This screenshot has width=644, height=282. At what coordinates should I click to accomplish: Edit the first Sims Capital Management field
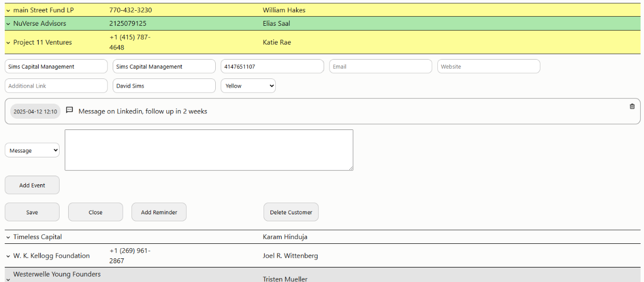click(56, 67)
